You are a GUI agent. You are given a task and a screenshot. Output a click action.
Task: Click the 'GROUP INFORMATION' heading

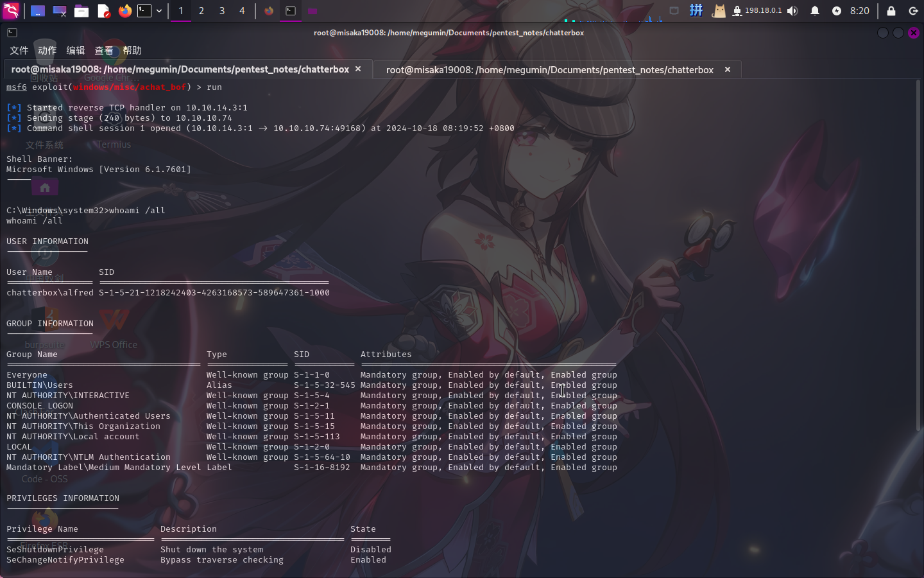pyautogui.click(x=50, y=324)
